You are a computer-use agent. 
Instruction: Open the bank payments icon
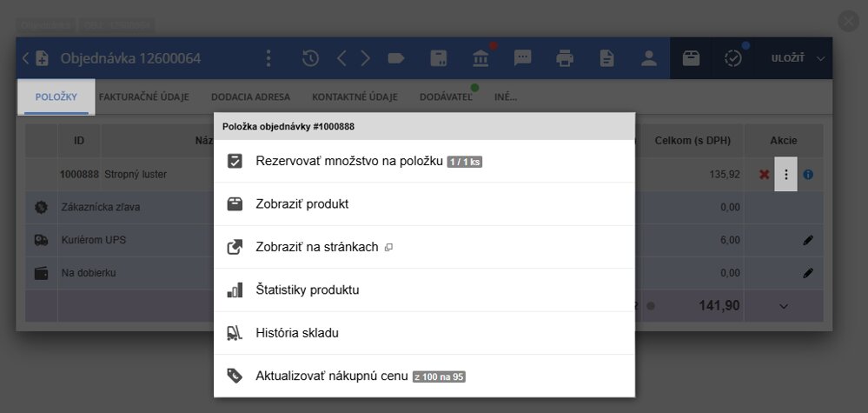pyautogui.click(x=480, y=58)
